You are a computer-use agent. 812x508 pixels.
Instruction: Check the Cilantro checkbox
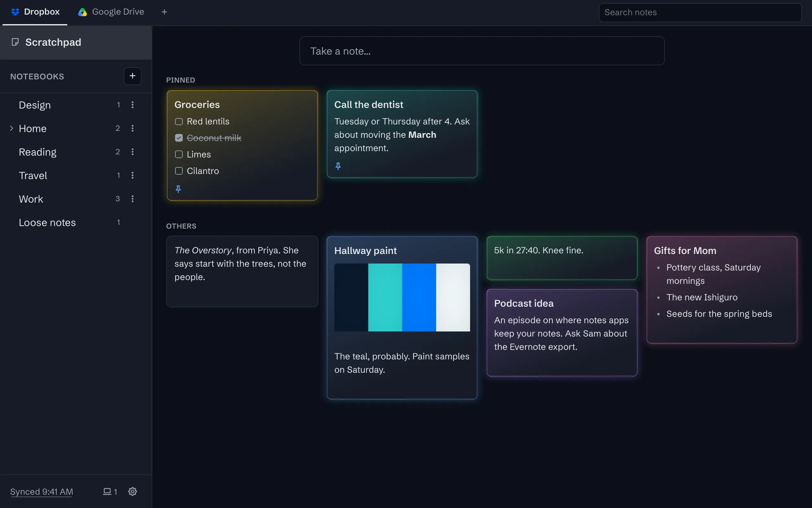[x=179, y=171]
